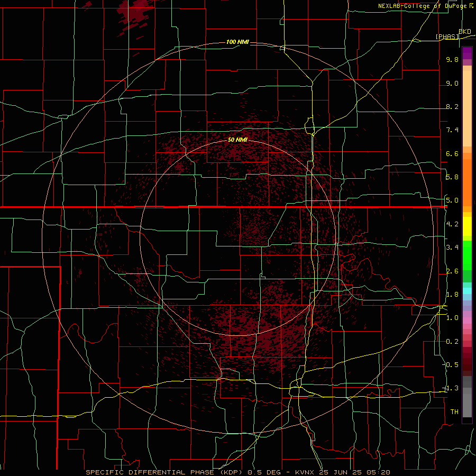Click the [PHAS] label above the color scale
476x476 pixels.
click(447, 36)
